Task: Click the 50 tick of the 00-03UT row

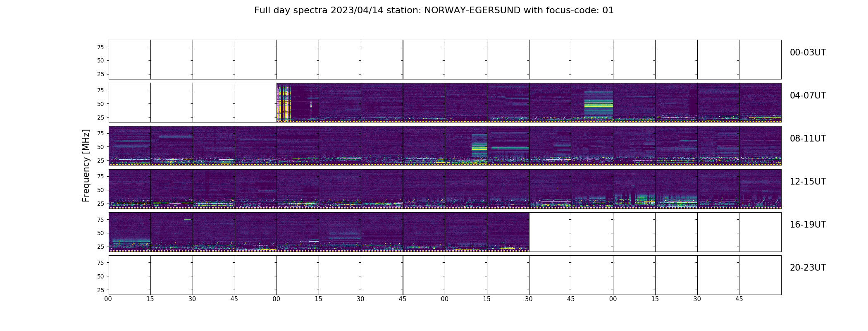Action: [100, 60]
